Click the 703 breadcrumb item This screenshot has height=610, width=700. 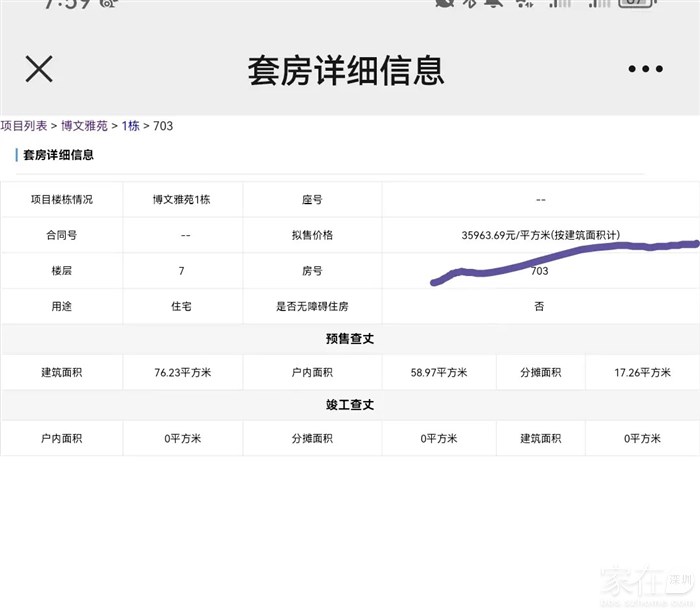point(163,126)
